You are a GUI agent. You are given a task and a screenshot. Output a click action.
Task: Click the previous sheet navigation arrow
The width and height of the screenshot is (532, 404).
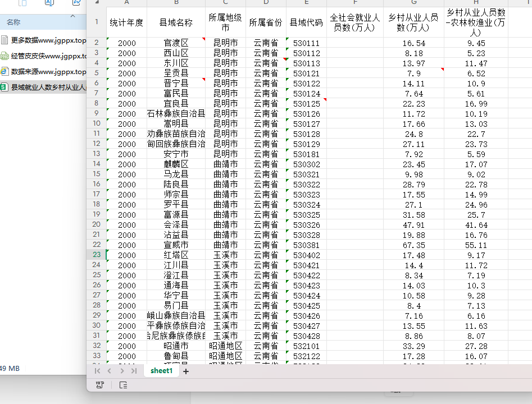coord(109,371)
